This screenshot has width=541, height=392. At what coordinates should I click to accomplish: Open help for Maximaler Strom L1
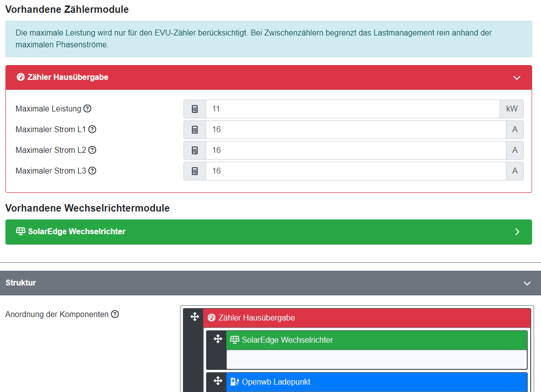[92, 129]
